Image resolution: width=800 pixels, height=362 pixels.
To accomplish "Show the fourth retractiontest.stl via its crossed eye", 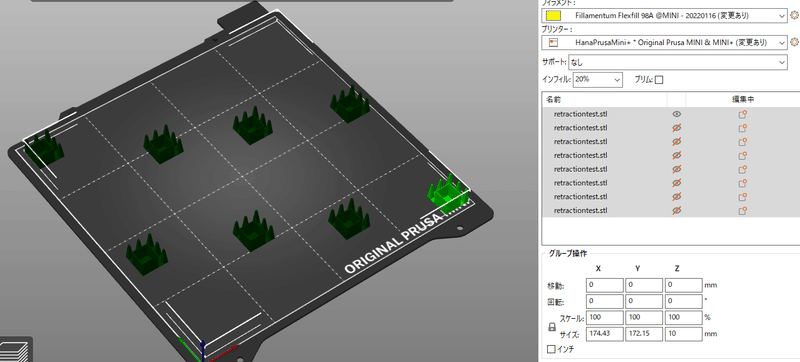I will [x=677, y=156].
